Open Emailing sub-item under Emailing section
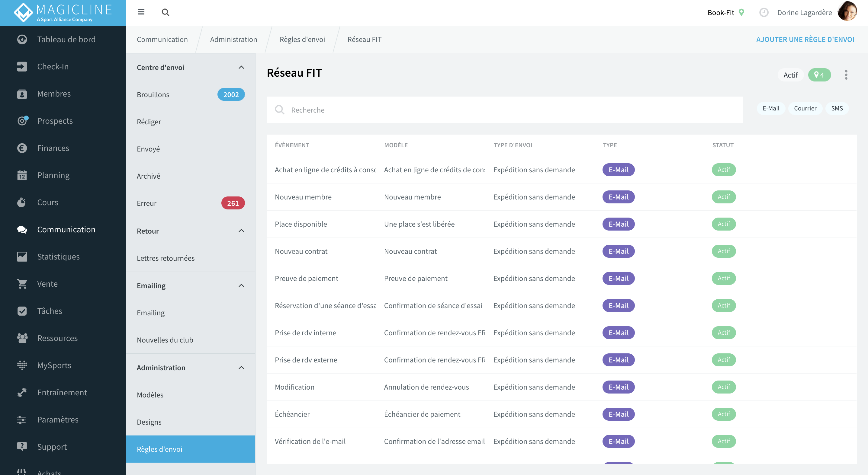Viewport: 868px width, 475px height. [191, 313]
